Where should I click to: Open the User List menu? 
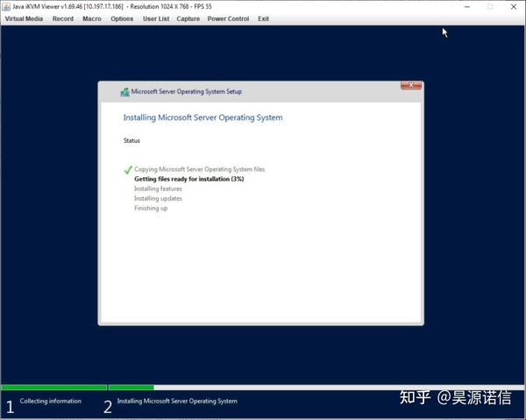click(x=156, y=18)
